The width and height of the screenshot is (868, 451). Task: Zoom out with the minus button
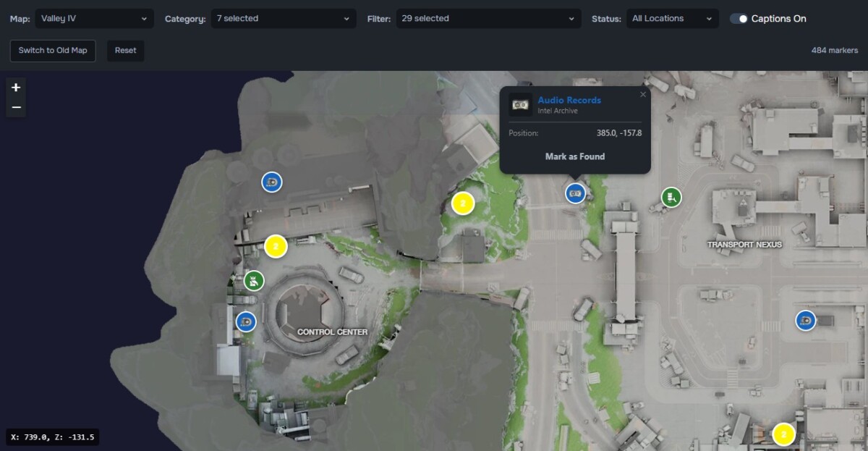tap(16, 107)
